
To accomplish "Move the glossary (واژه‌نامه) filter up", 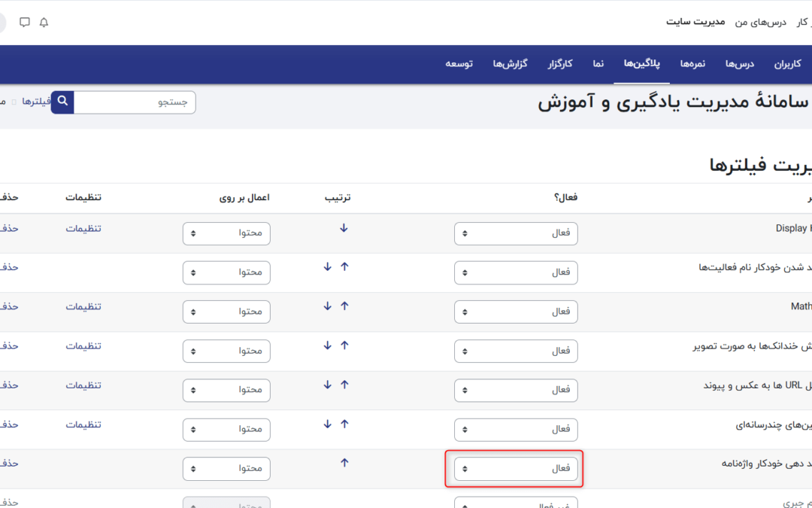I will pos(344,463).
